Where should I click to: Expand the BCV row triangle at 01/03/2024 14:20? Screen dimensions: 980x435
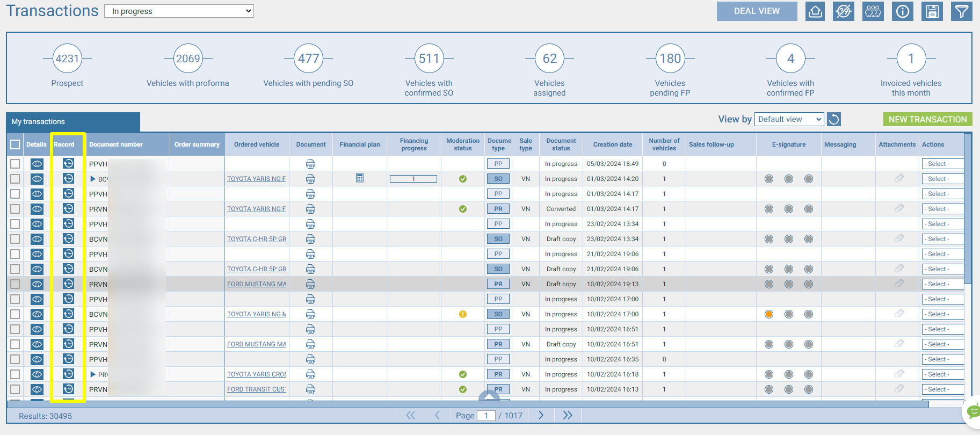coord(93,179)
